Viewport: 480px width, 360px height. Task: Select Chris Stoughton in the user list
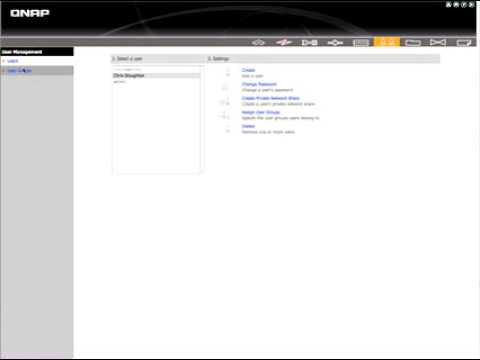point(156,76)
